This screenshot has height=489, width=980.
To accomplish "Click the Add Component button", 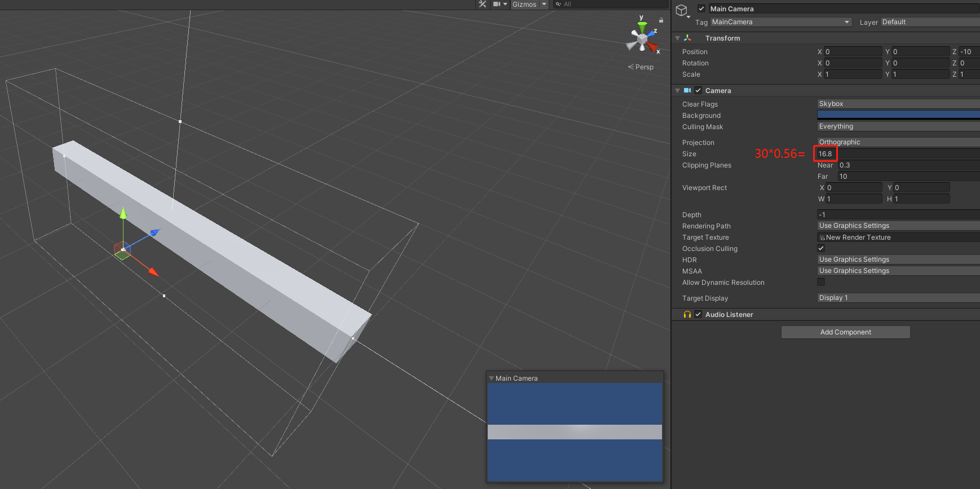I will (845, 332).
